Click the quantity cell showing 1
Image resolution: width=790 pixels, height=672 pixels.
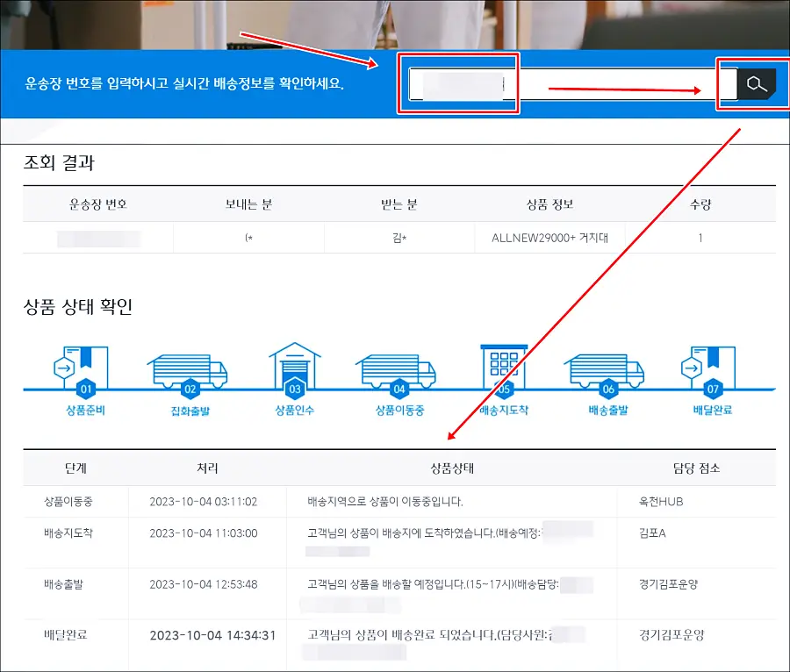pyautogui.click(x=700, y=238)
